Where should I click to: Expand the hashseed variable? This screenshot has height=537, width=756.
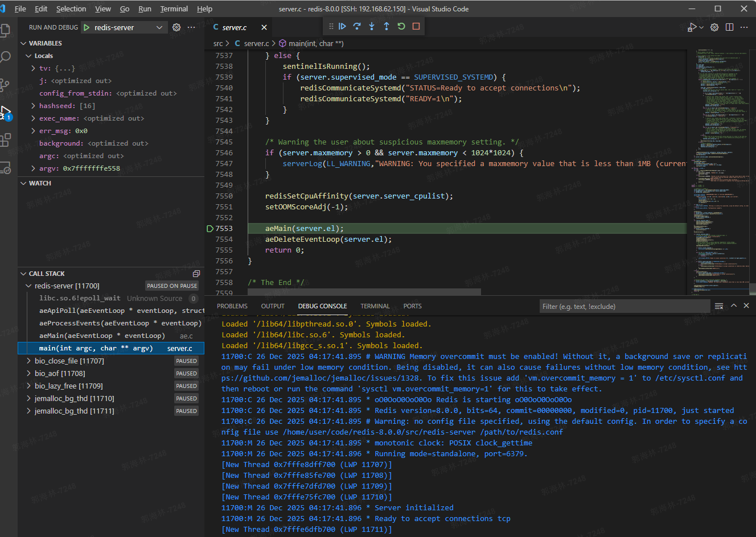[x=33, y=106]
